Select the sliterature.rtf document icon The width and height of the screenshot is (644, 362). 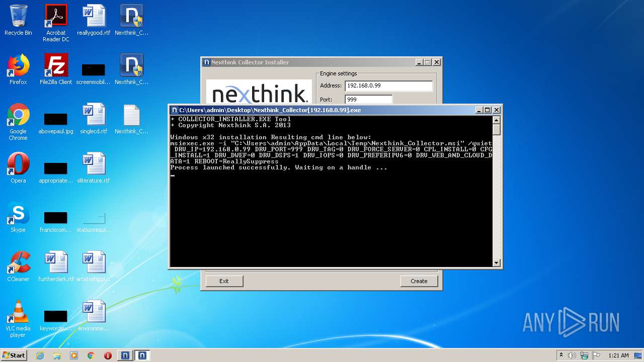94,168
